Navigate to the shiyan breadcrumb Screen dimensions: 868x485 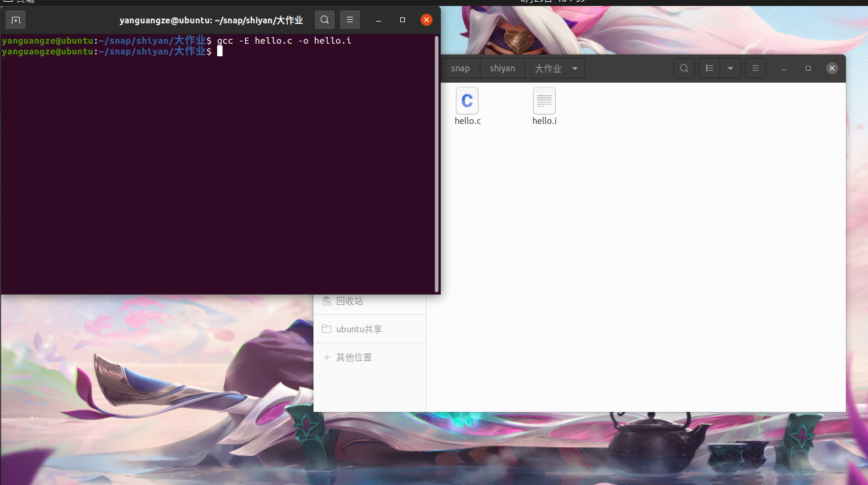pyautogui.click(x=502, y=68)
